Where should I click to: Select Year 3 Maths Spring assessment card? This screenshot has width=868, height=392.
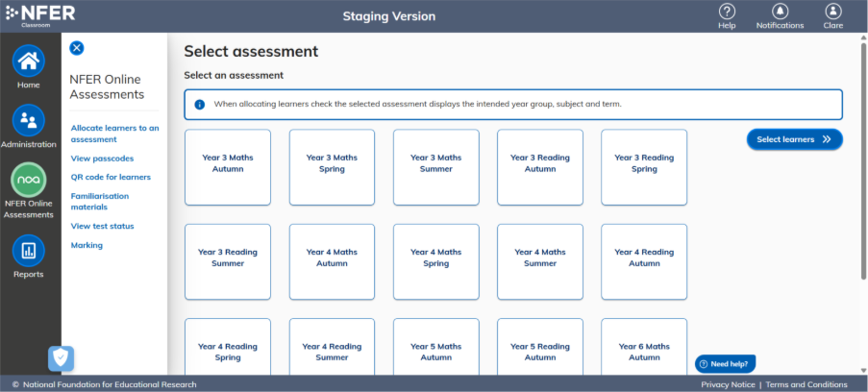pyautogui.click(x=332, y=167)
